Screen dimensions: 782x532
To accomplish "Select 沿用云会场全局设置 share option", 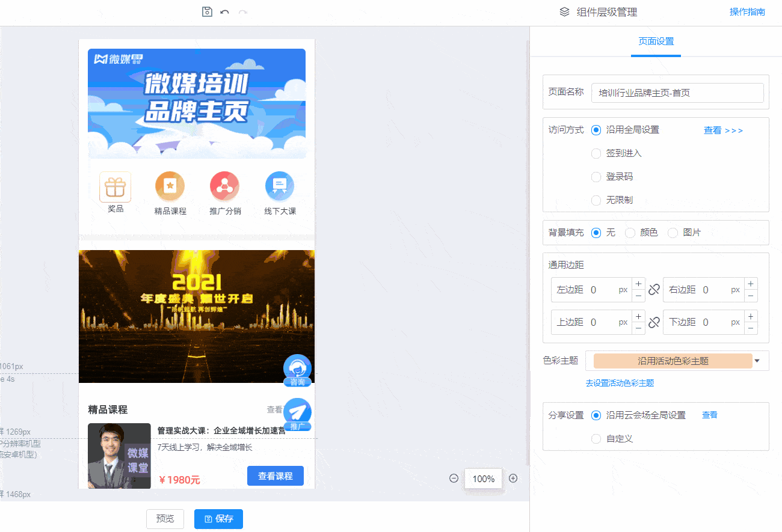I will (x=596, y=415).
